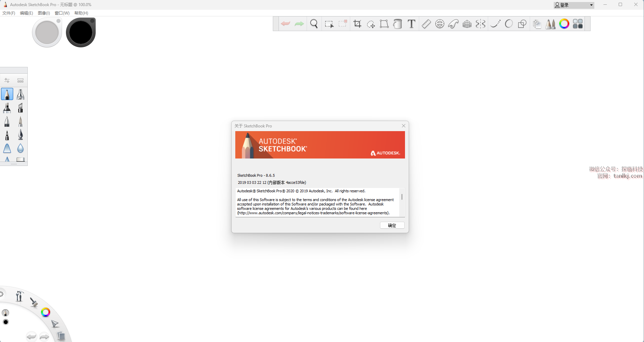The image size is (644, 342).
Task: Click 确定 in the About dialog
Action: pyautogui.click(x=392, y=225)
